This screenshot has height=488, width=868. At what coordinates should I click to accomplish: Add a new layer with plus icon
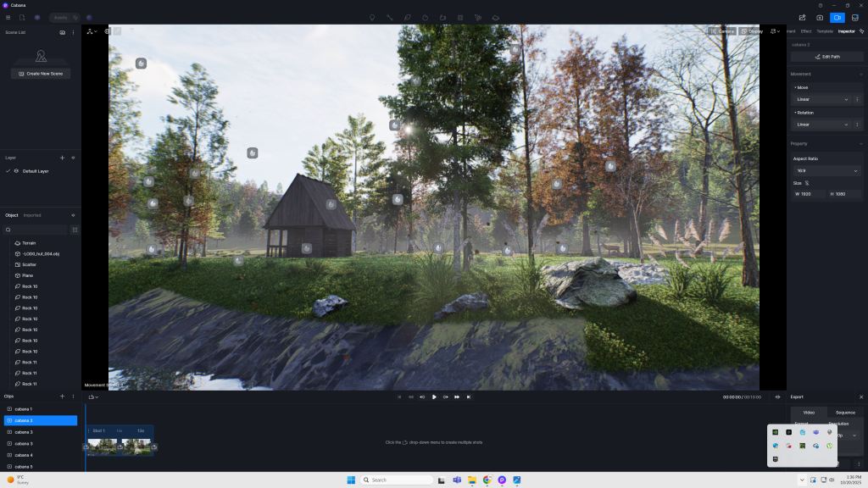[62, 158]
